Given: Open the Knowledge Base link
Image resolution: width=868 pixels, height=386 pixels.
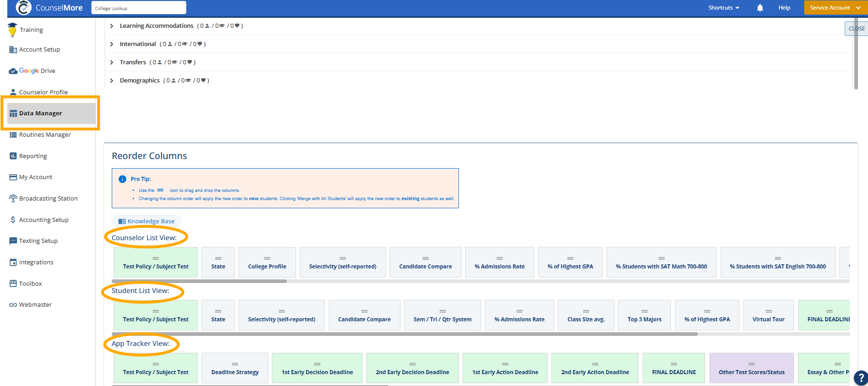Looking at the screenshot, I should (x=146, y=221).
